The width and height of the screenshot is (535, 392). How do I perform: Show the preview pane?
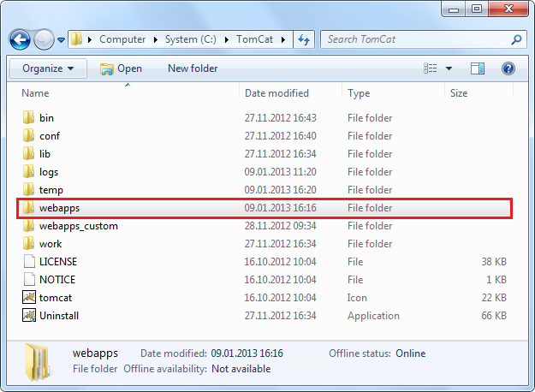pos(478,68)
